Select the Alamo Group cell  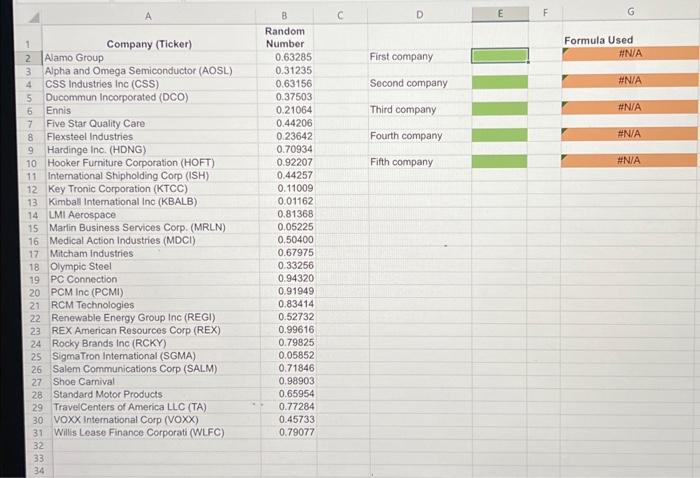click(150, 58)
